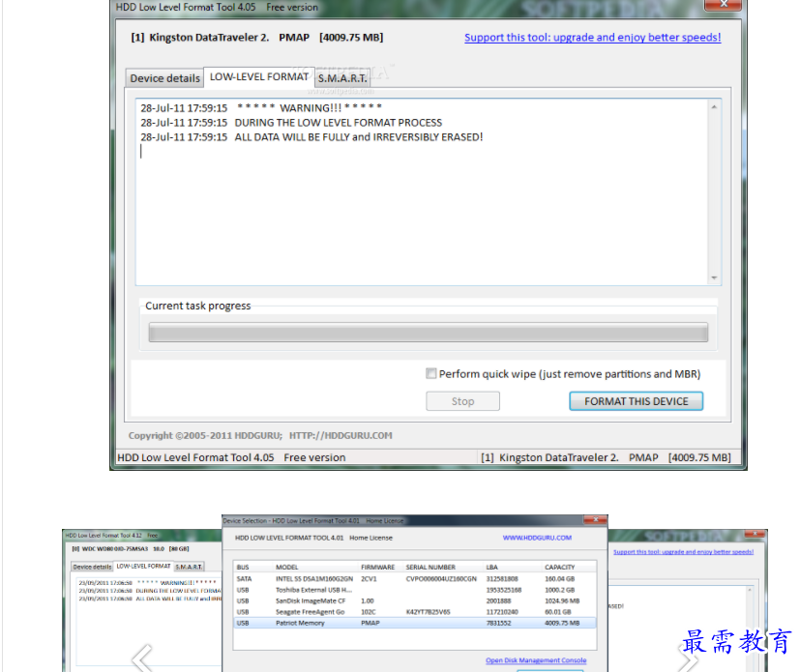Open the S.M.A.R.T. tab
800x672 pixels.
342,78
